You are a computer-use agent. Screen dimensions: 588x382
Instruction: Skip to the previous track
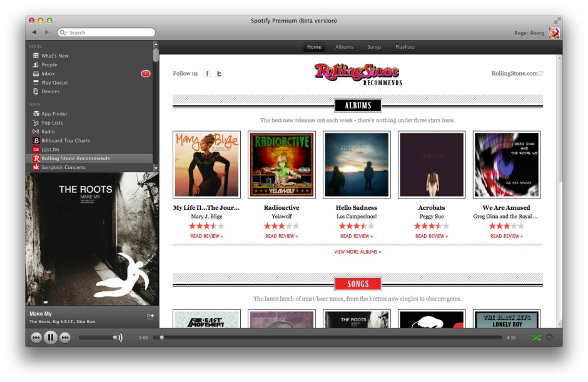point(36,338)
